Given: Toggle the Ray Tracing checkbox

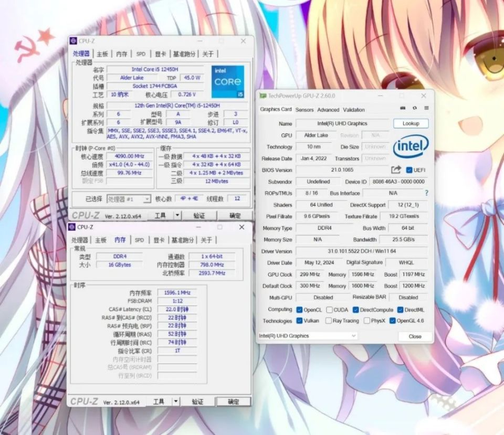Looking at the screenshot, I should coord(328,321).
